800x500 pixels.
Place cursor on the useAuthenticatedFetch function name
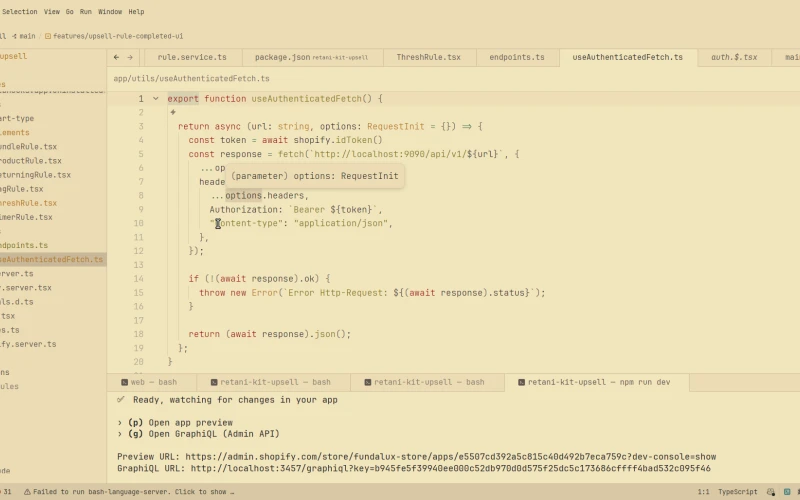[x=306, y=98]
